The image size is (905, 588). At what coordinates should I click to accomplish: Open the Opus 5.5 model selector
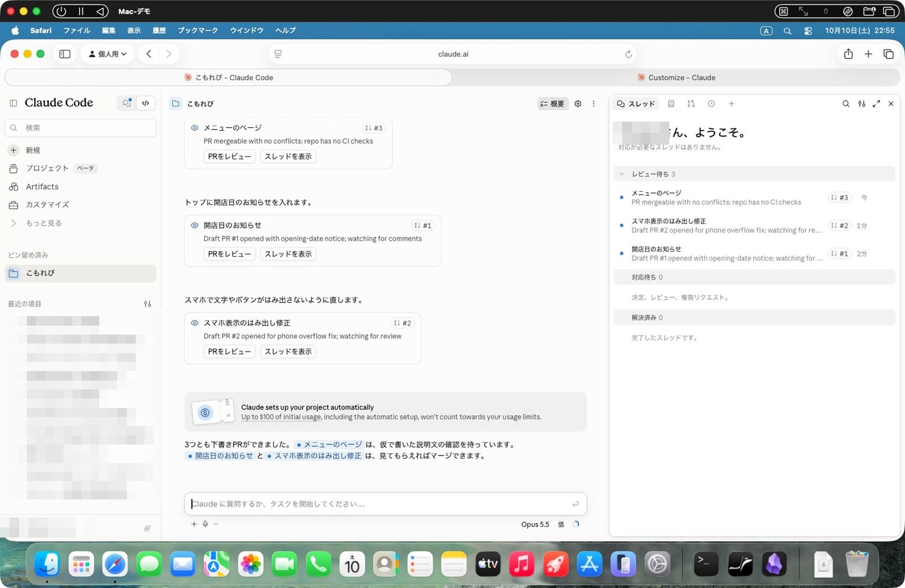pyautogui.click(x=535, y=525)
